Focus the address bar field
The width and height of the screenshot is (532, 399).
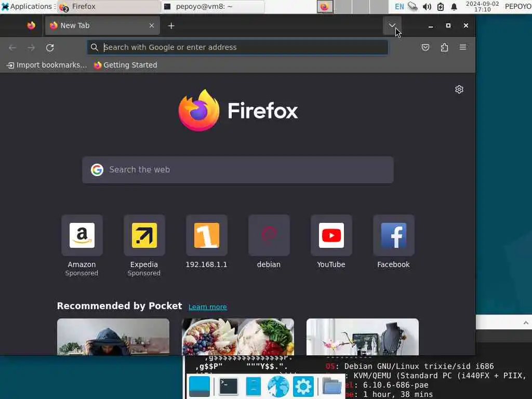point(237,47)
